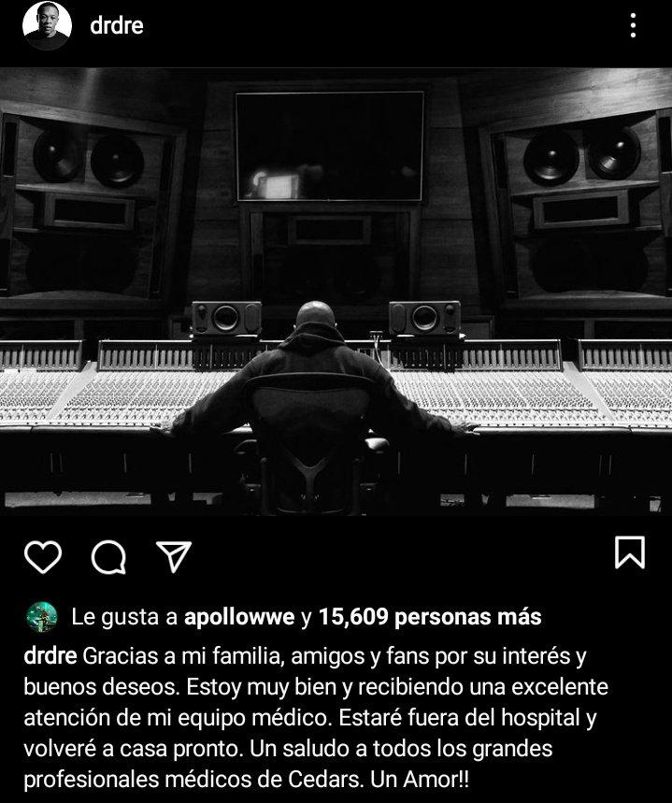This screenshot has width=672, height=803.
Task: Tap the large left wall speaker in the photo
Action: (x=87, y=205)
